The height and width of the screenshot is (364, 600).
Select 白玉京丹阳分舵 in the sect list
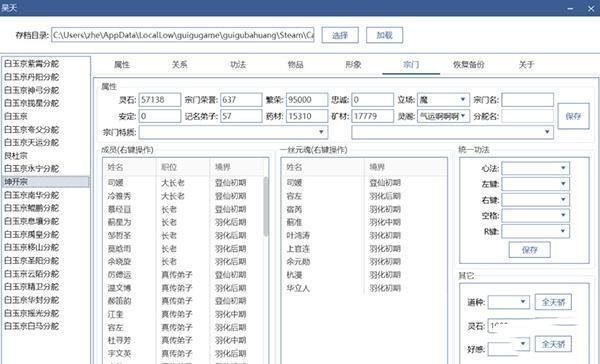click(45, 77)
